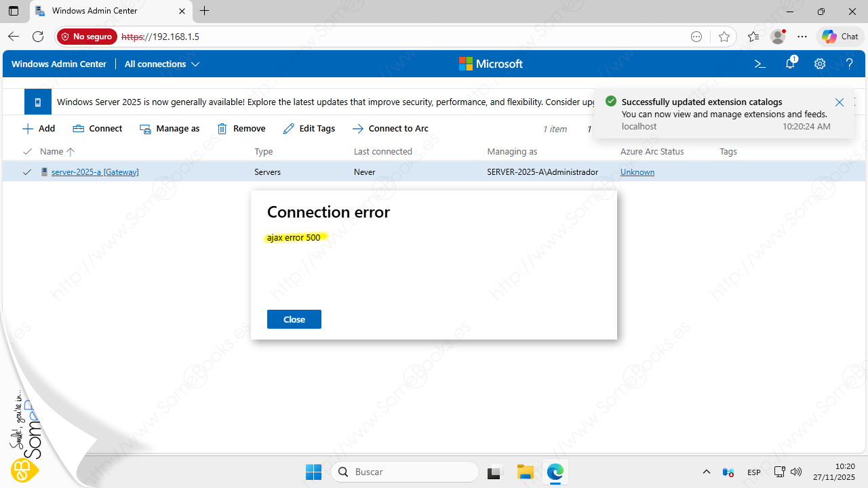Expand the All connections dropdown
The height and width of the screenshot is (488, 868).
point(162,64)
